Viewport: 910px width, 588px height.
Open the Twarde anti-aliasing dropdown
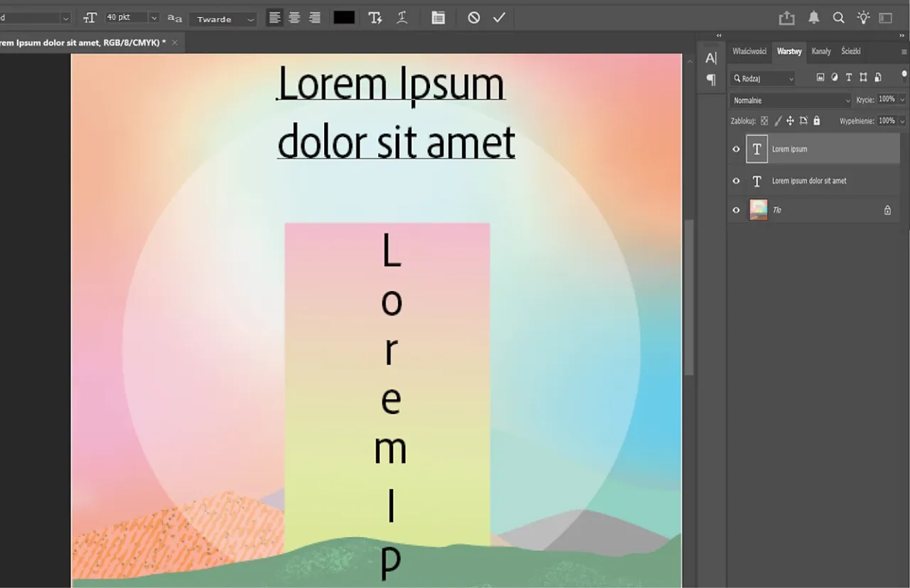coord(223,18)
